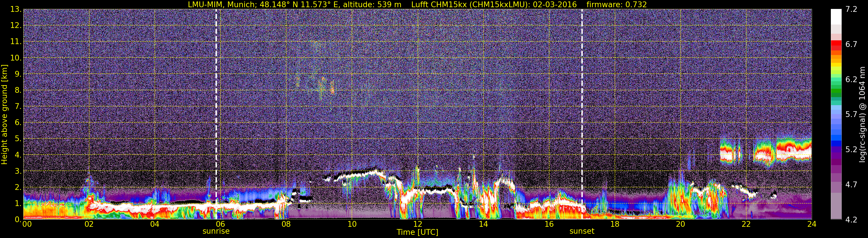The image size is (868, 238).
Task: Click the colorbar label 'log(rc-signal) @ 1064 nm'
Action: click(x=862, y=115)
